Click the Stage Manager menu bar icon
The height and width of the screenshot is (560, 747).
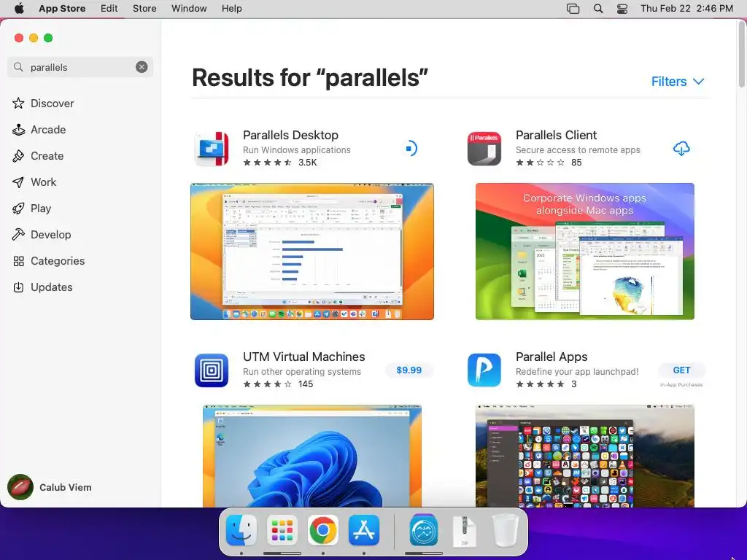pyautogui.click(x=573, y=9)
